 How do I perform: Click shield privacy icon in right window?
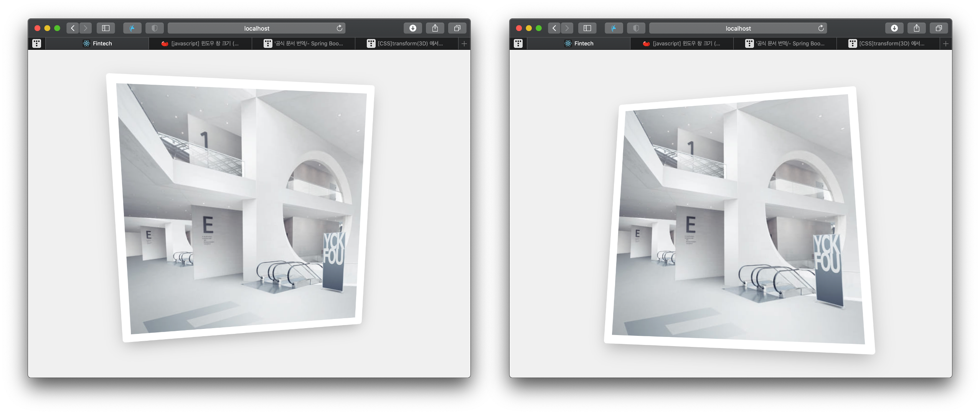[636, 28]
